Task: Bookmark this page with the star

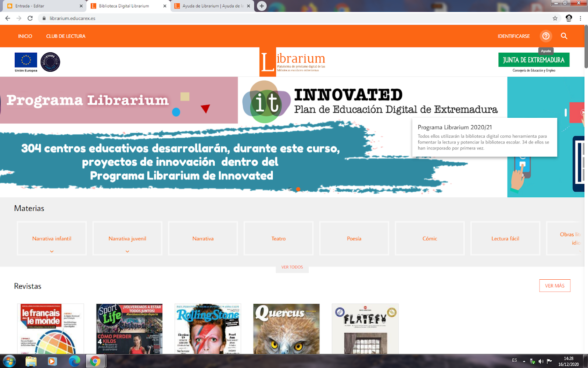Action: coord(555,18)
